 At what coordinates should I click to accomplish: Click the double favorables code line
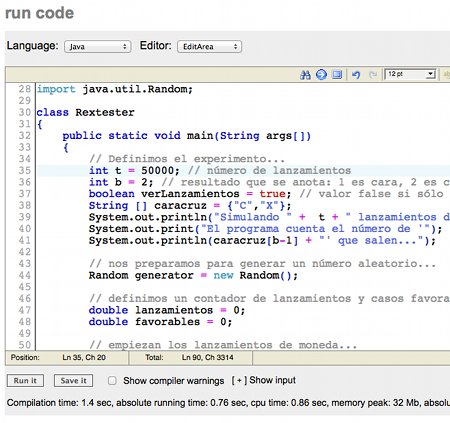[x=160, y=322]
